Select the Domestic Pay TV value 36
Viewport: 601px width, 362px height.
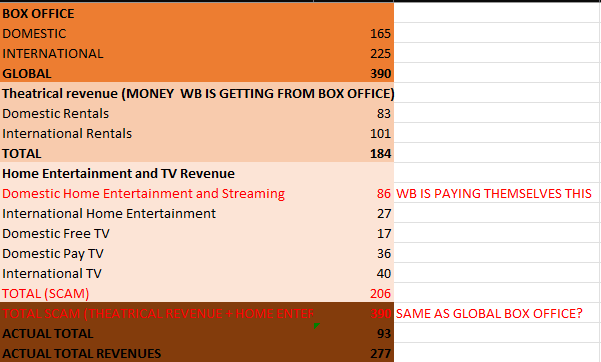pos(384,253)
